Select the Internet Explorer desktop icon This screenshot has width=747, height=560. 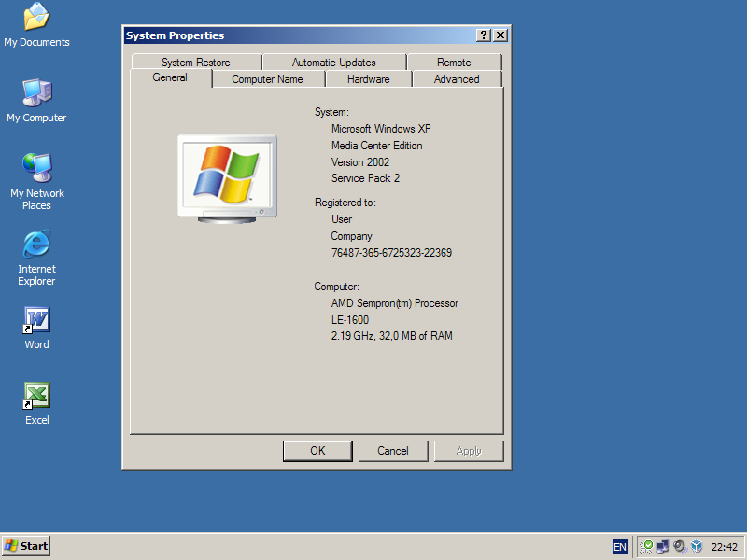36,258
